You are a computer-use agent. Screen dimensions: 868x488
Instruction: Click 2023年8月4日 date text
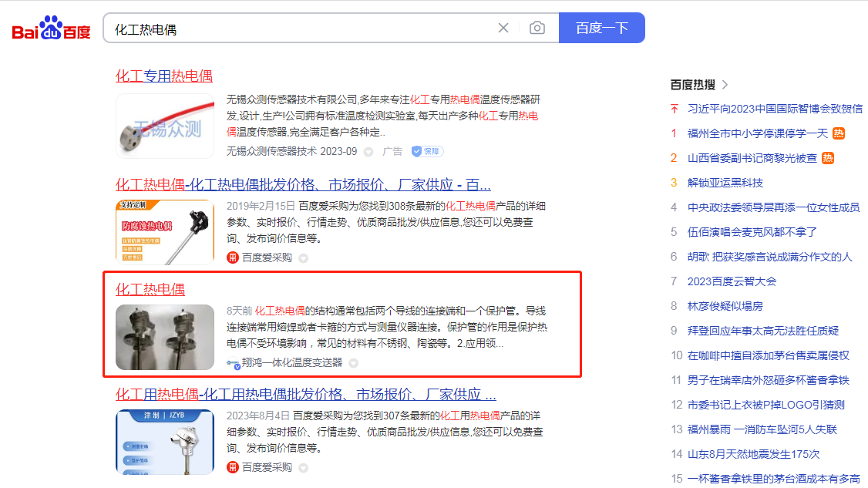pyautogui.click(x=258, y=416)
